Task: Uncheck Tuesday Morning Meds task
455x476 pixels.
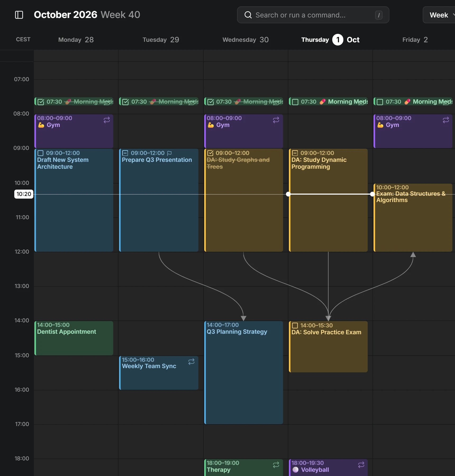Action: (x=126, y=102)
